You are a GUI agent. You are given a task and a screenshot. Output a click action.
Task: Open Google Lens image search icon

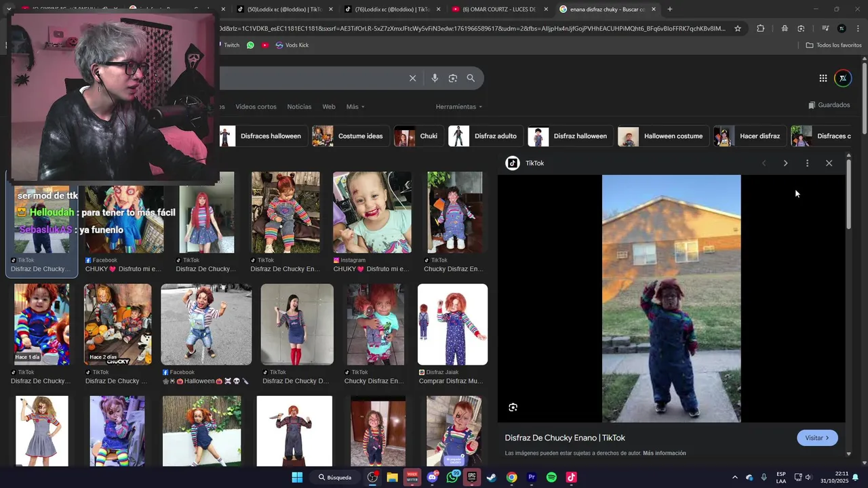[x=453, y=78]
